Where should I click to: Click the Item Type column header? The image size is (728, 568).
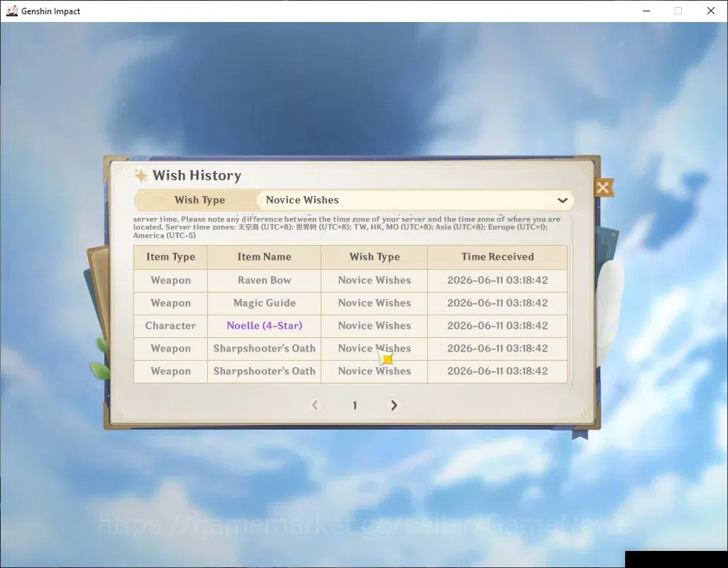pos(170,257)
